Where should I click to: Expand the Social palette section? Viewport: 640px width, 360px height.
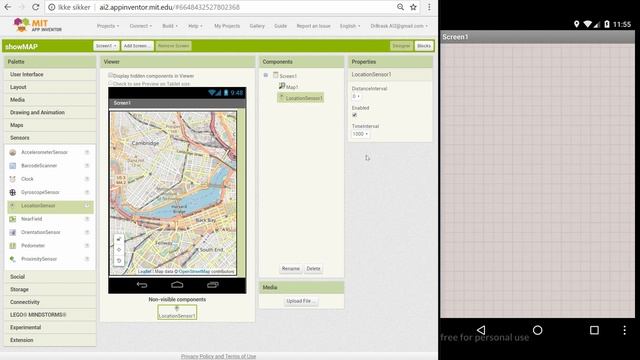50,277
